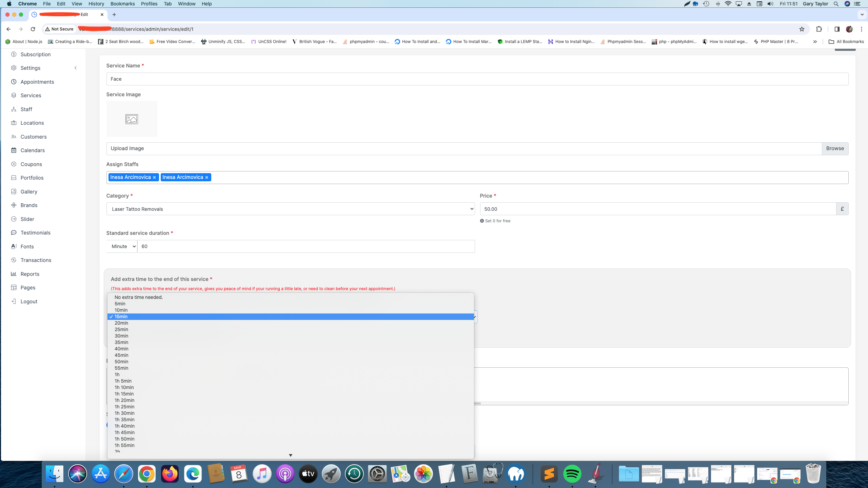Select 'No extra time needed.' option
Image resolution: width=868 pixels, height=488 pixels.
[291, 297]
